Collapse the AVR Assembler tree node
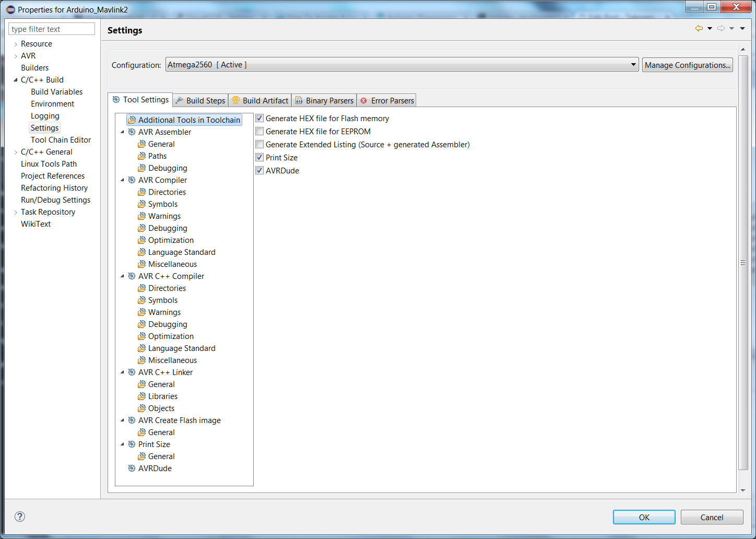This screenshot has height=539, width=756. [x=123, y=132]
